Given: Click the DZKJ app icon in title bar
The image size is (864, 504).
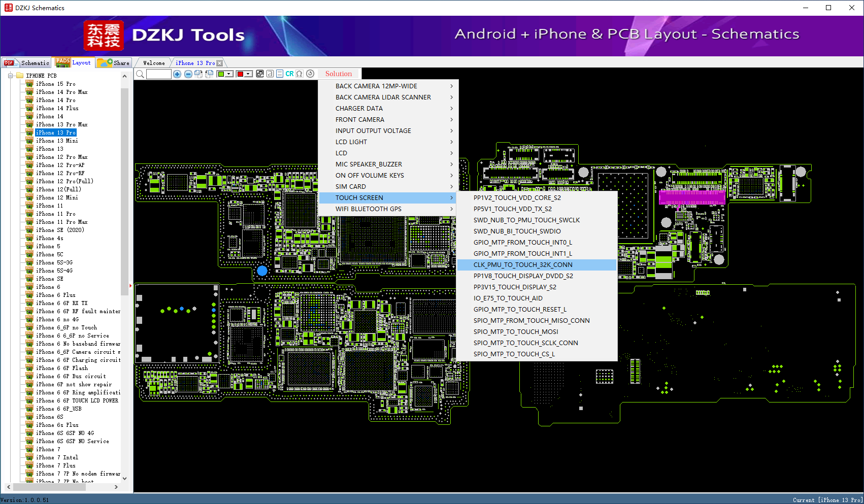Looking at the screenshot, I should [x=8, y=8].
